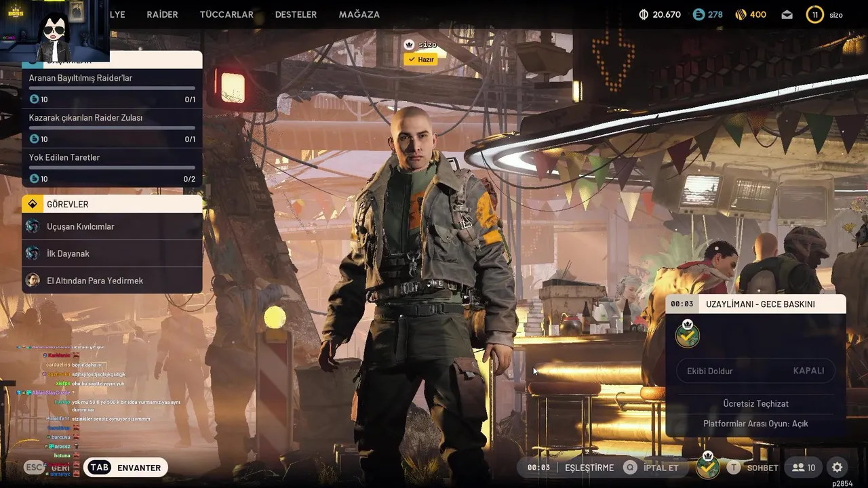The height and width of the screenshot is (488, 868).
Task: Click the p2854 build label
Action: pos(842,483)
